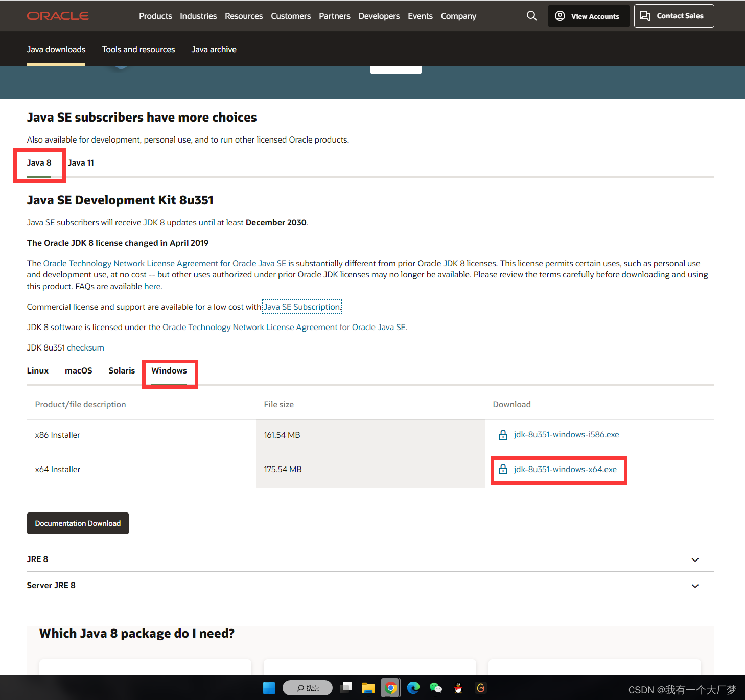Click the Oracle logo
The image size is (745, 700).
click(57, 16)
